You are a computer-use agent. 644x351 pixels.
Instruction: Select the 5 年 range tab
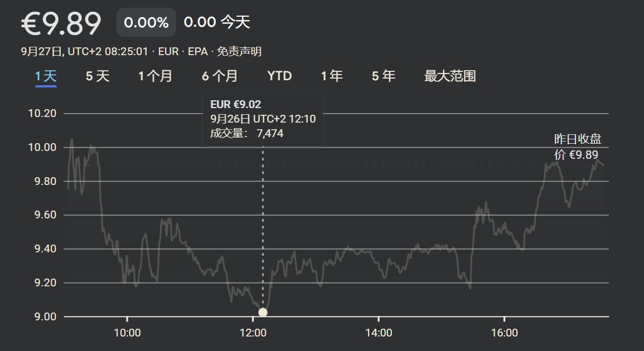click(x=384, y=76)
